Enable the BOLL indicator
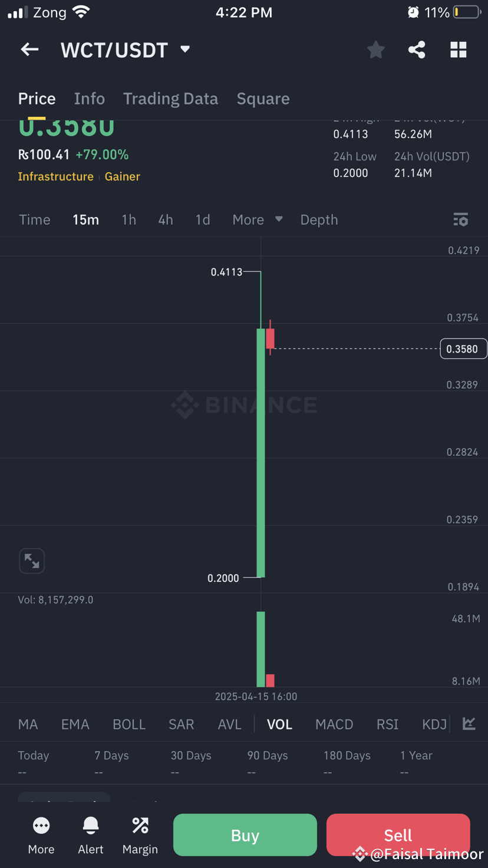This screenshot has width=488, height=868. 129,724
